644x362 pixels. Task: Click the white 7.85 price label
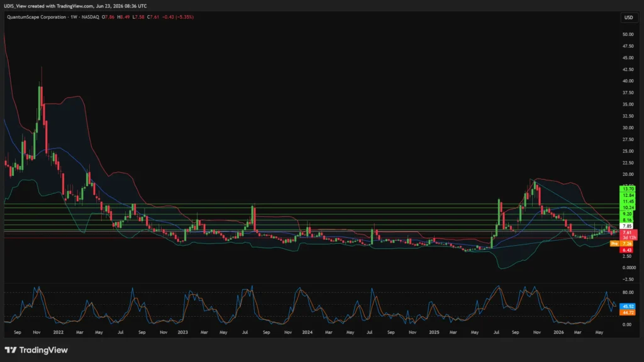(x=628, y=226)
